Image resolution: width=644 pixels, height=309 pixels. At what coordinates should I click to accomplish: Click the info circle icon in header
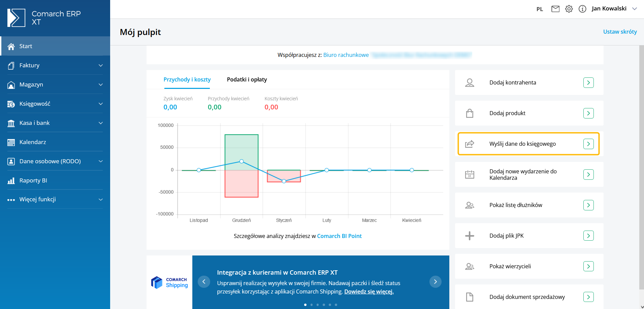(582, 9)
